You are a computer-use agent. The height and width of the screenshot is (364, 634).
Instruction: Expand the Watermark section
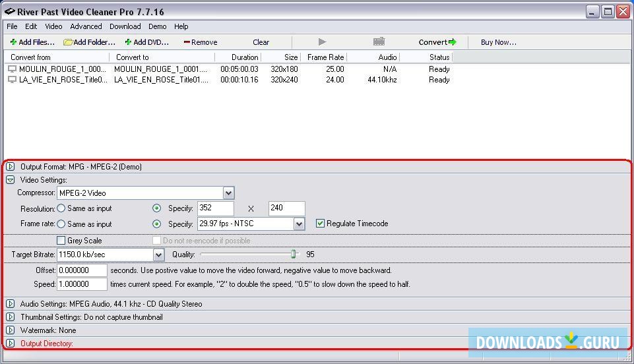(x=11, y=330)
